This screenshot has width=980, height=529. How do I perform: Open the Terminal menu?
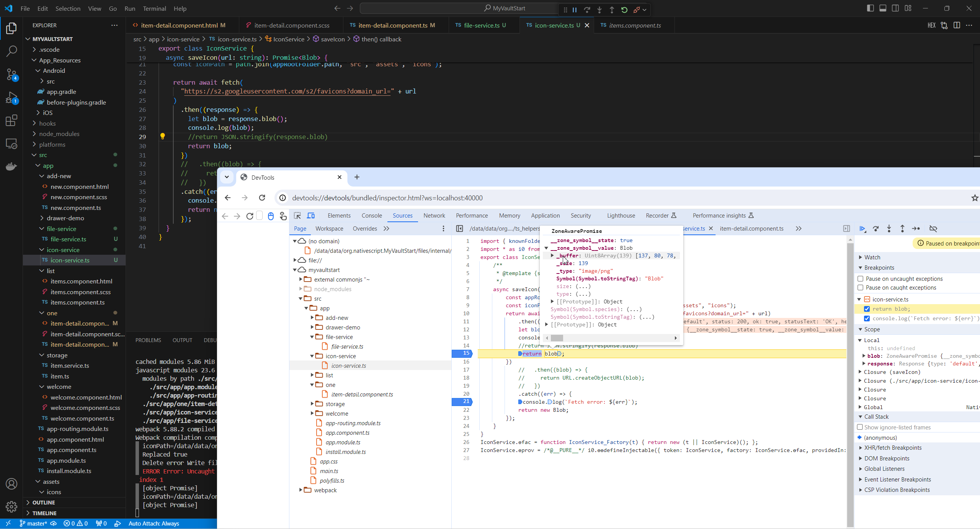pyautogui.click(x=154, y=8)
